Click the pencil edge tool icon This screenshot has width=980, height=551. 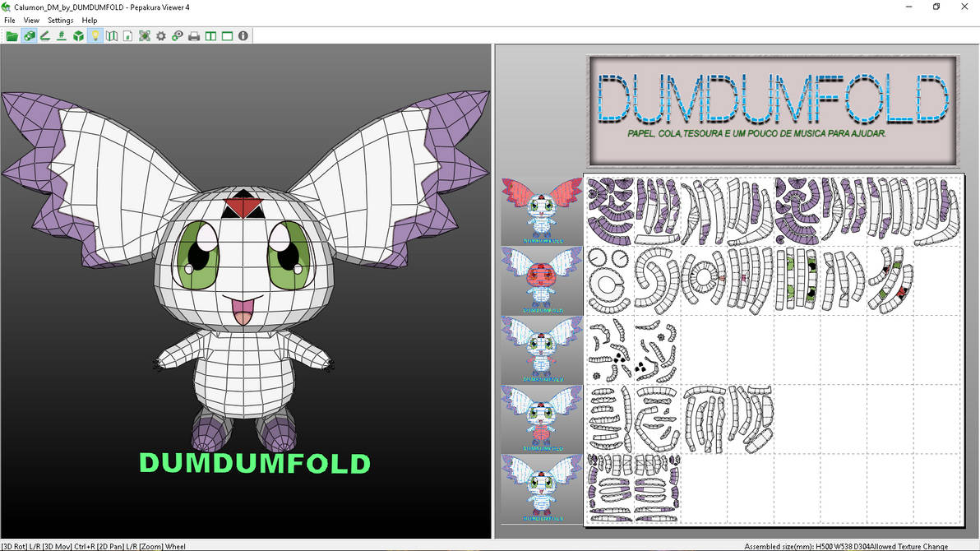pyautogui.click(x=45, y=36)
